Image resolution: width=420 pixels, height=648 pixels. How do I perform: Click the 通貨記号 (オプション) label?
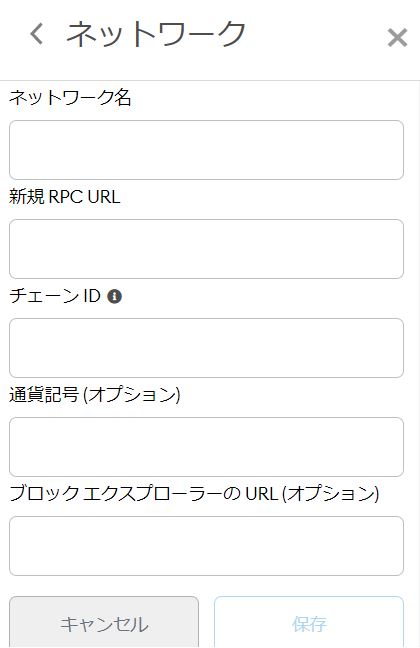point(95,395)
